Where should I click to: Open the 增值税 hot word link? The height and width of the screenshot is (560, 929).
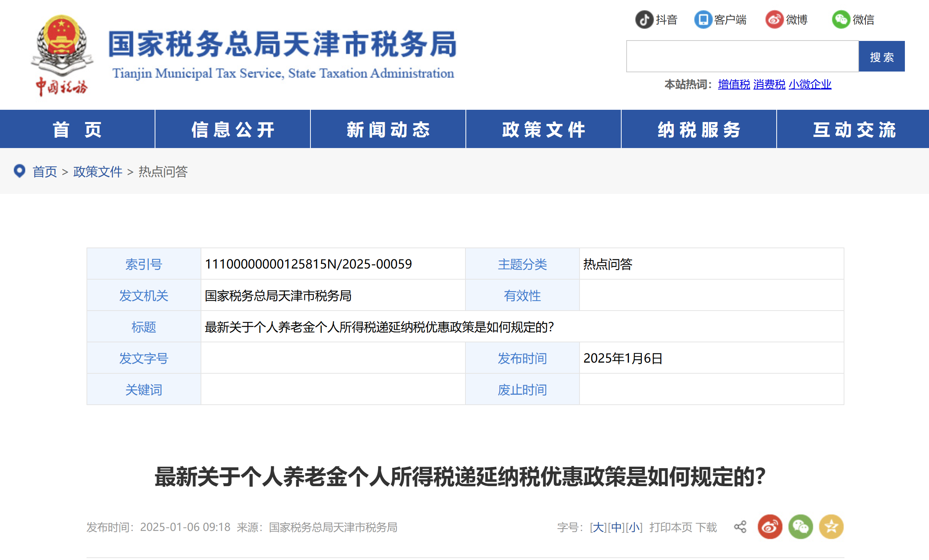[733, 85]
